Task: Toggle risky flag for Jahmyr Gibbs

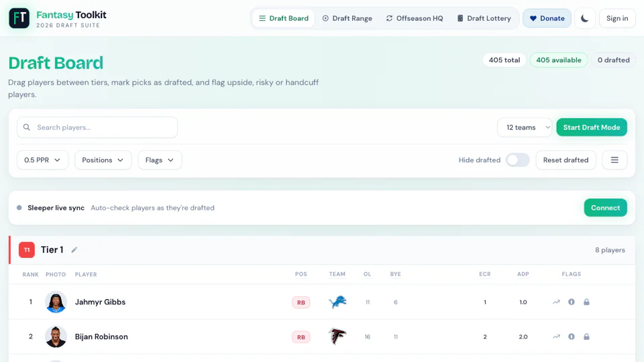Action: tap(572, 302)
